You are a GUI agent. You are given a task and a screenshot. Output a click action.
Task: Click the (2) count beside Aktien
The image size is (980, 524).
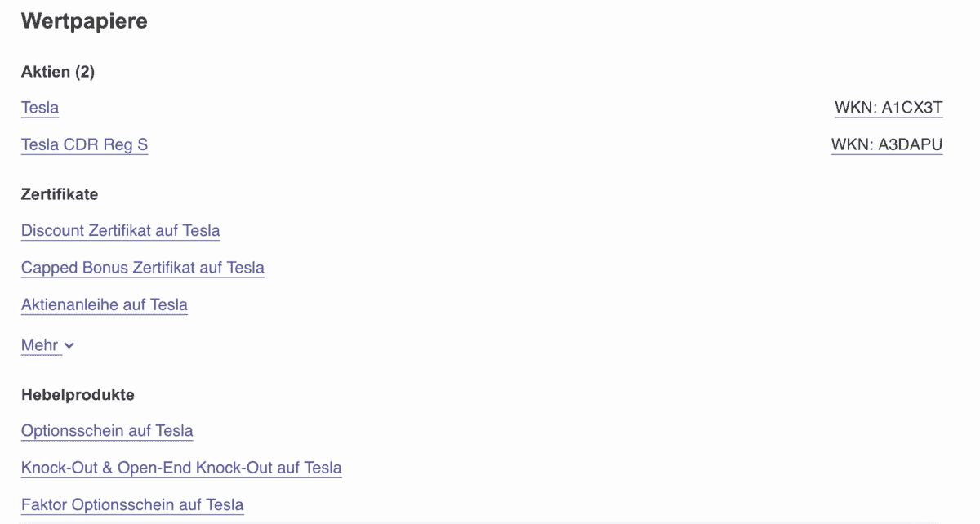[85, 72]
